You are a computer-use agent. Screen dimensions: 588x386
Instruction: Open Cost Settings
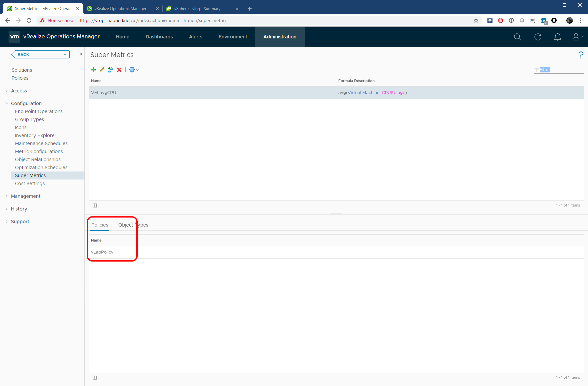tap(30, 183)
